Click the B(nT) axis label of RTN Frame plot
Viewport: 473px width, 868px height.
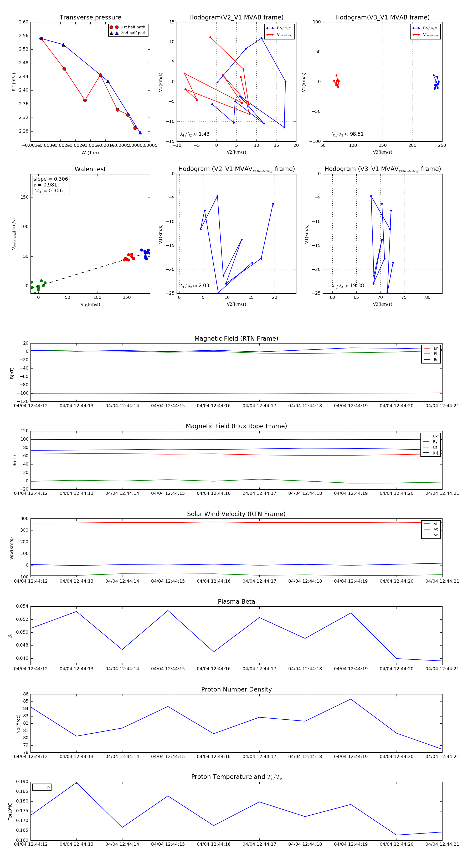point(12,373)
